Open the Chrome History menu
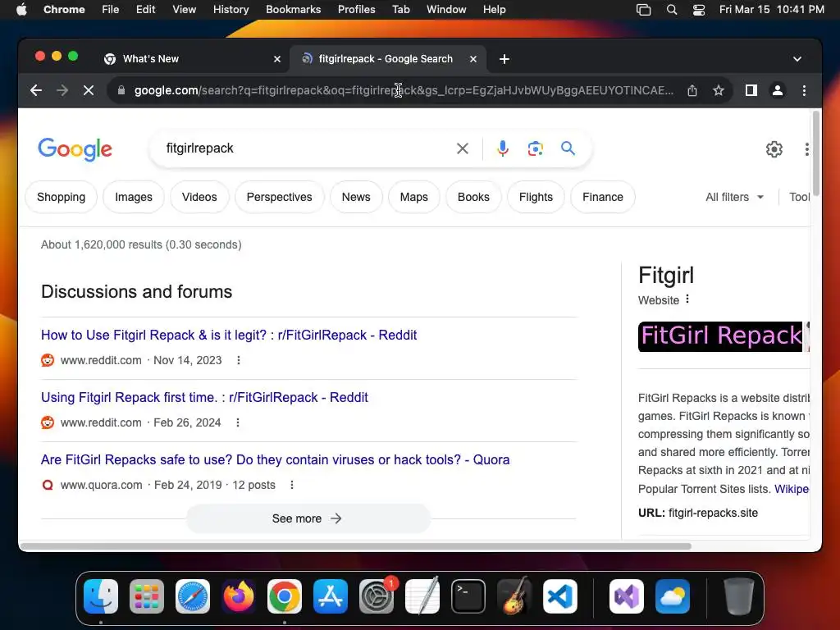This screenshot has width=840, height=630. click(x=231, y=10)
